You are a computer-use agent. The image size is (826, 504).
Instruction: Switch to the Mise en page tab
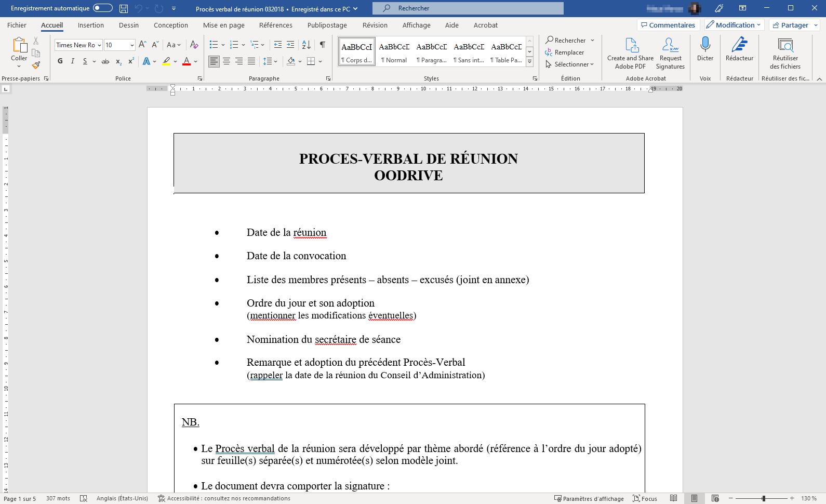223,25
